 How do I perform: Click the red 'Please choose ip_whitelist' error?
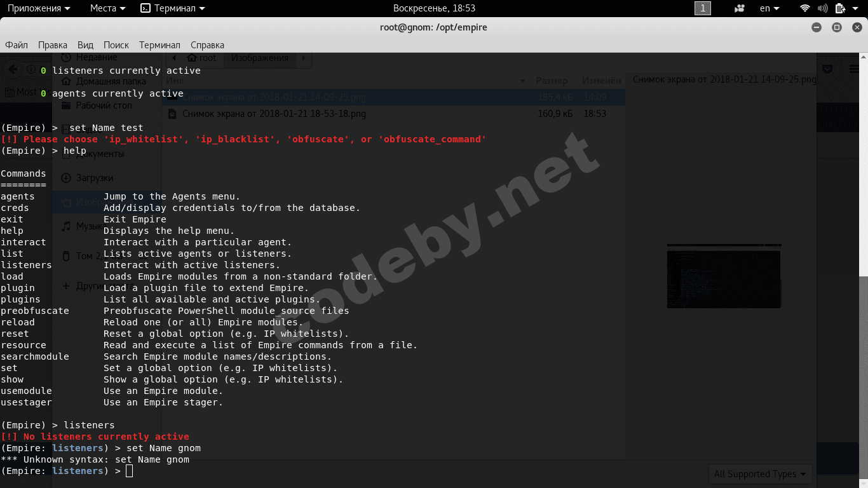(243, 139)
